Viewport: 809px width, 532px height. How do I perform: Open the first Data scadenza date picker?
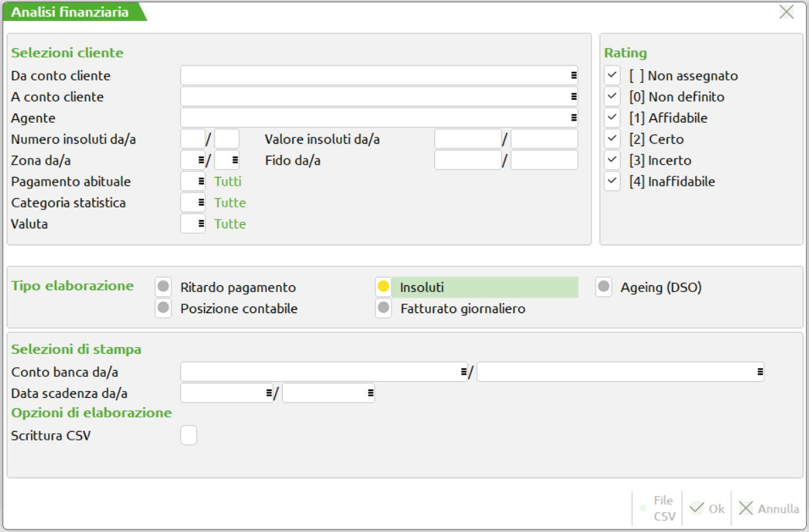(267, 393)
